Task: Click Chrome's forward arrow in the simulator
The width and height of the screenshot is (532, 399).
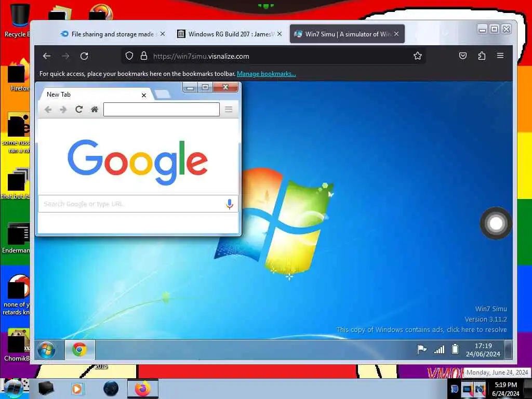Action: (x=63, y=109)
